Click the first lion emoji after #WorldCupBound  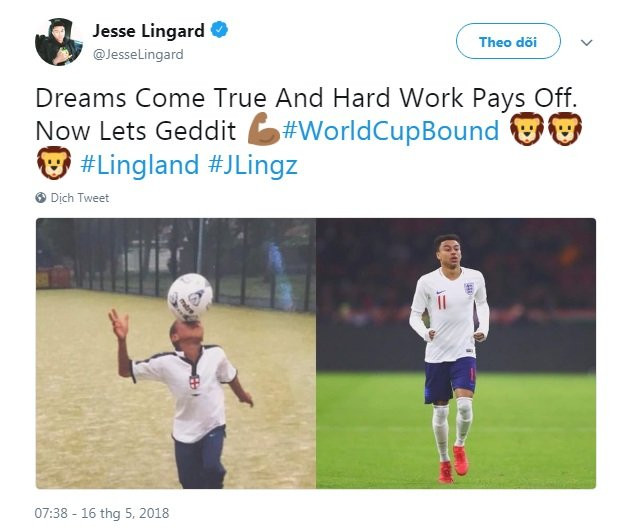(526, 129)
